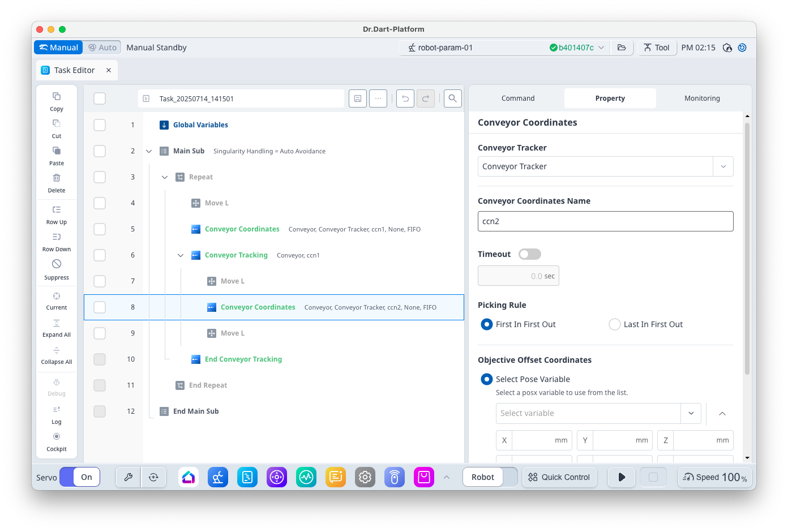Click the Expand All icon
788x532 pixels.
(57, 323)
